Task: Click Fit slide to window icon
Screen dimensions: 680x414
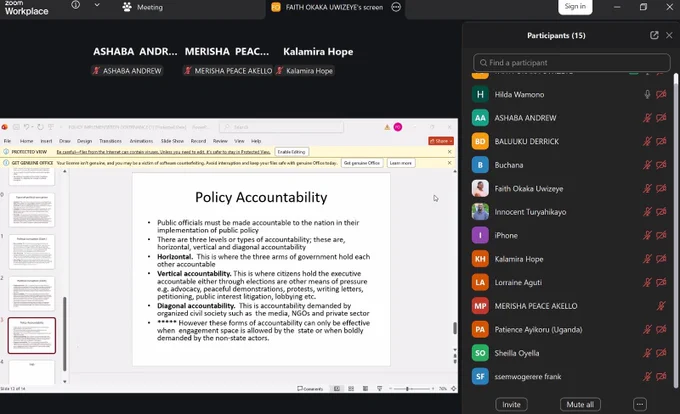Action: 454,388
